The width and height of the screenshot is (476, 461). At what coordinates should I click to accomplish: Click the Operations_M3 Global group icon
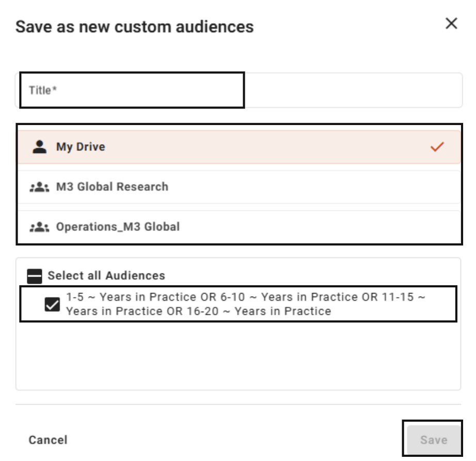39,227
